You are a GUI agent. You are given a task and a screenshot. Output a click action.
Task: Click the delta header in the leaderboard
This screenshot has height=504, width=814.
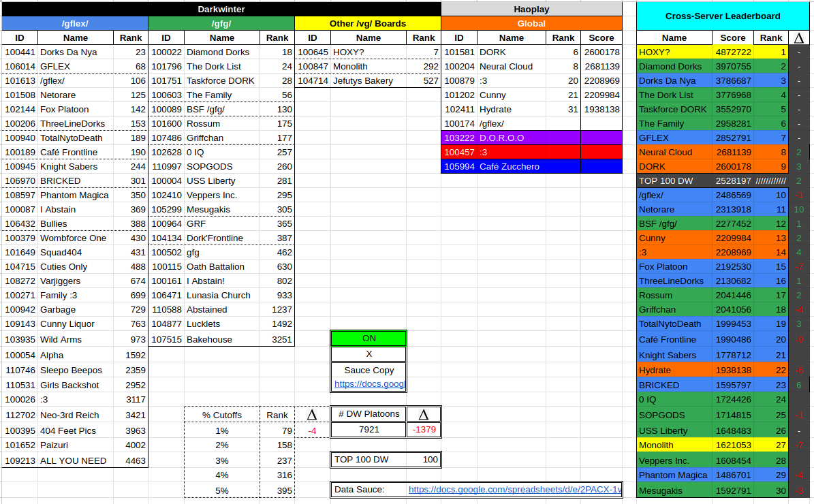click(798, 38)
